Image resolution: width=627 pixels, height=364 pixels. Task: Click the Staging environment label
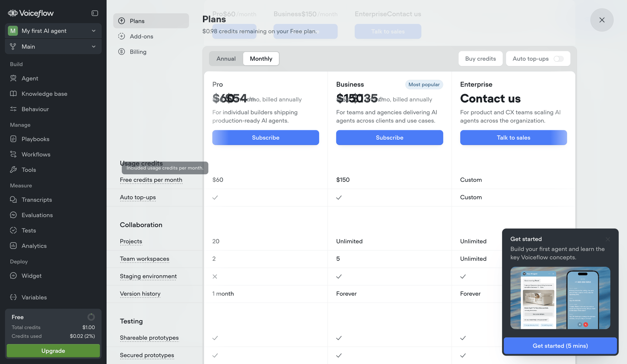148,276
